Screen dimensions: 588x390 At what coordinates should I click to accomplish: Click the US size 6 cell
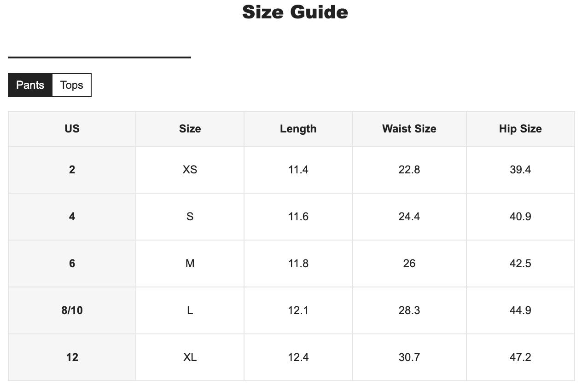[72, 264]
